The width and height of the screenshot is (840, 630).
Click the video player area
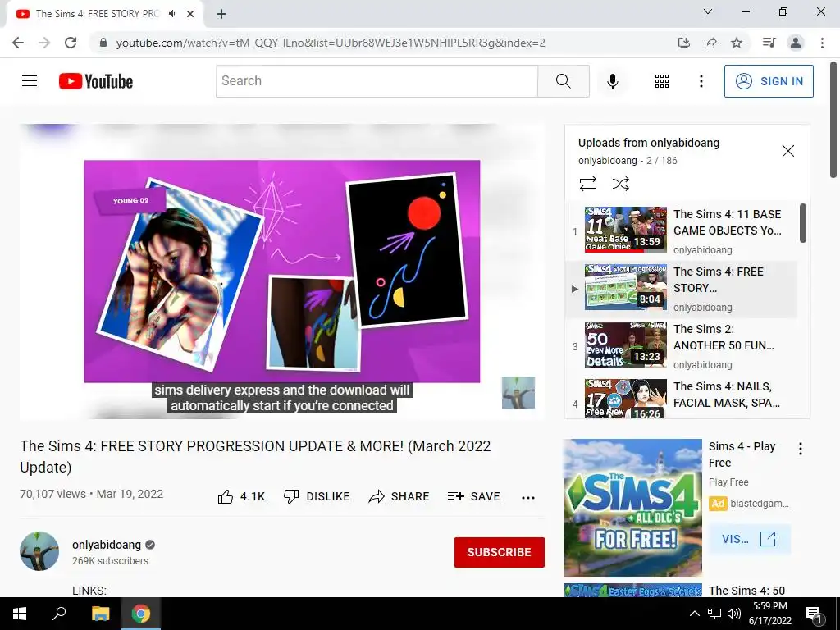coord(282,271)
